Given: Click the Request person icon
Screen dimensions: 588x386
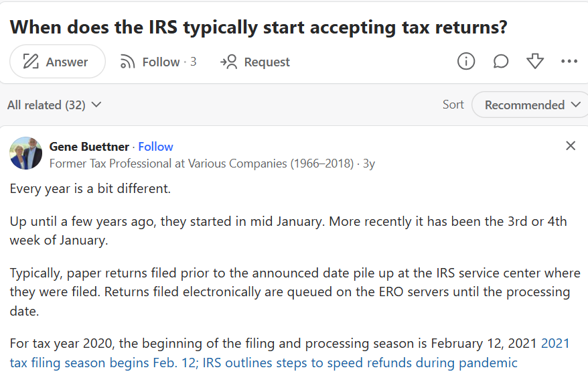Looking at the screenshot, I should pos(228,61).
